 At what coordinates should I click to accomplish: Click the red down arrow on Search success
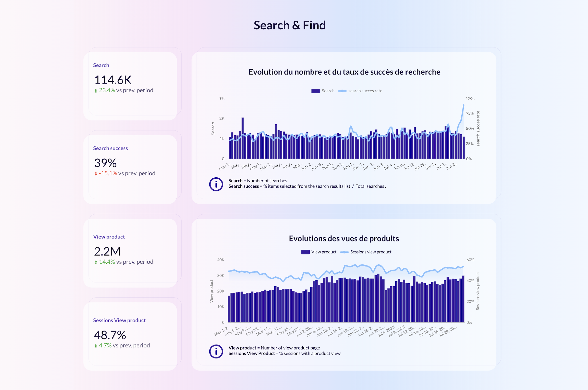(x=96, y=174)
